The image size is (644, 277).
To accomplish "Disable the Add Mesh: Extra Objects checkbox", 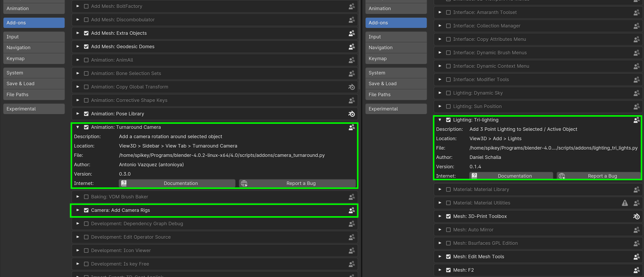I will click(86, 33).
